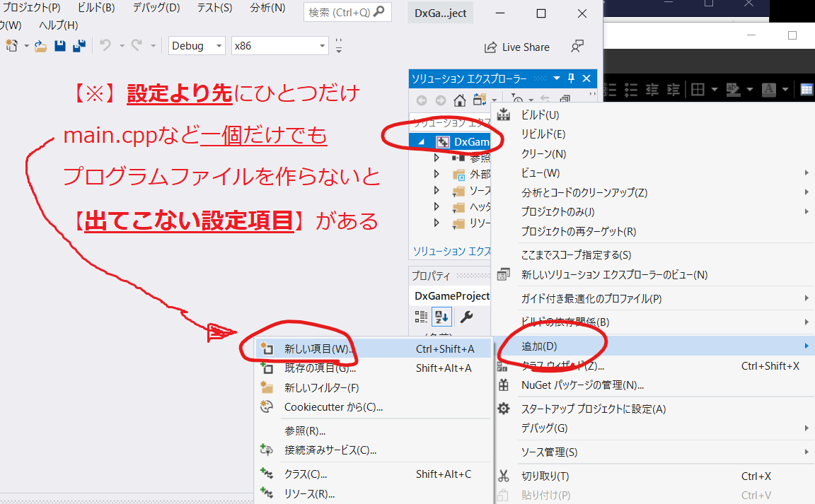Choose 切り取り(T) in the context menu
This screenshot has height=504, width=815.
pos(654,476)
